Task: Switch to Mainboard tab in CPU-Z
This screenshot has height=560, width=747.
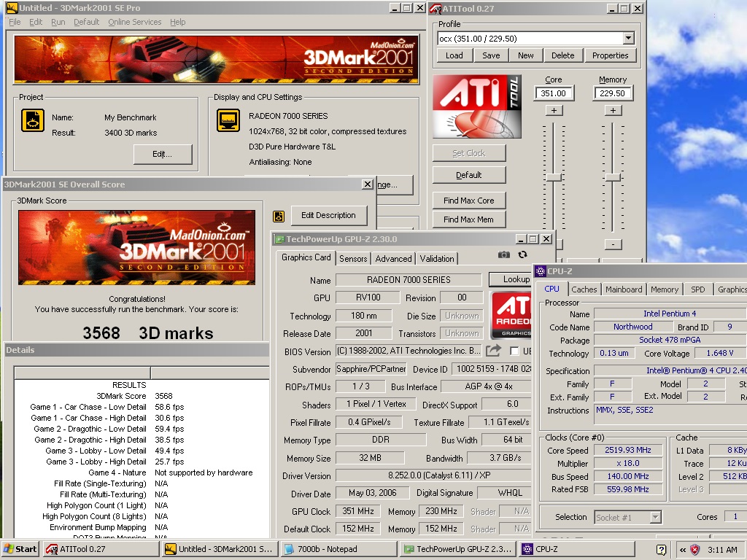Action: [624, 289]
